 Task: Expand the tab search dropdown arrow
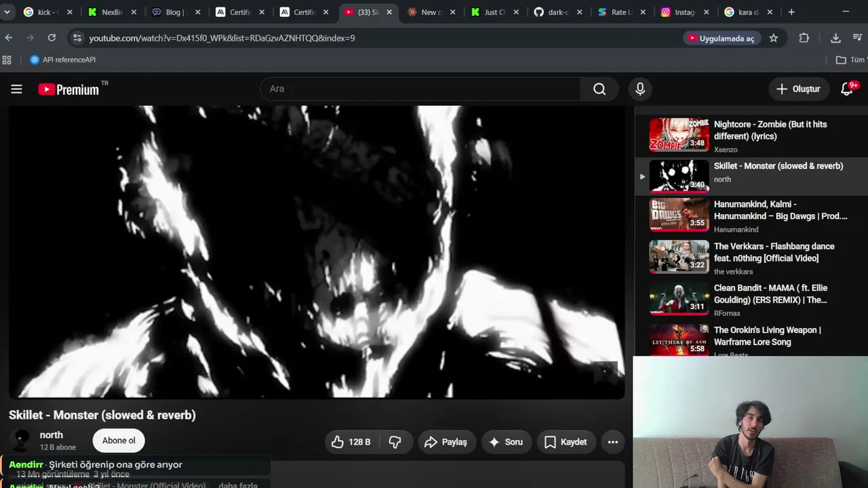pyautogui.click(x=7, y=12)
